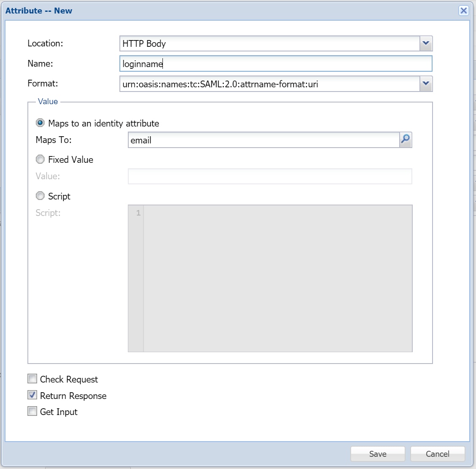Close the Attribute dialog with X icon
Image resolution: width=476 pixels, height=469 pixels.
463,11
